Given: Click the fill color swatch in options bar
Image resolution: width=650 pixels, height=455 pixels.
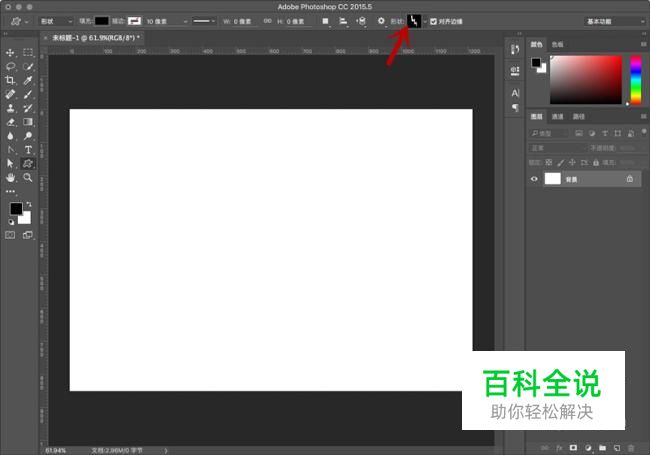Looking at the screenshot, I should [102, 20].
